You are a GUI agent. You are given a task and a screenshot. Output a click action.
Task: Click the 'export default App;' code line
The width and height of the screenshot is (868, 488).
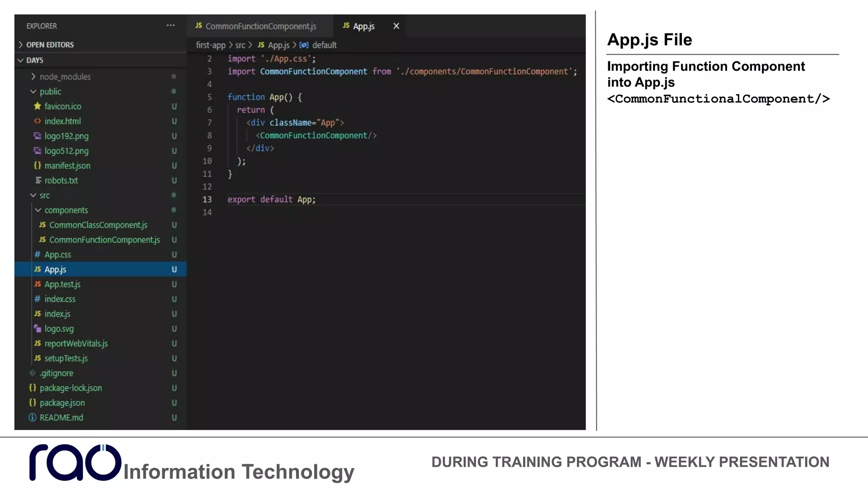pyautogui.click(x=272, y=199)
